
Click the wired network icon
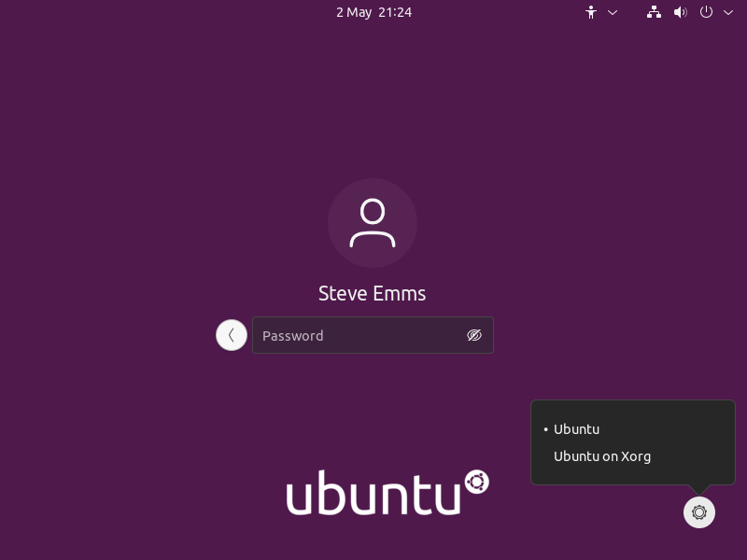click(x=654, y=12)
